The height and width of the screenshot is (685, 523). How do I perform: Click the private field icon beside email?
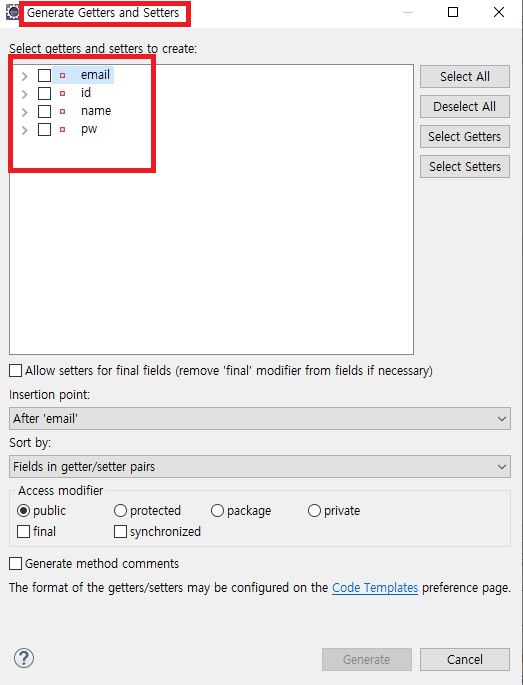(x=62, y=75)
